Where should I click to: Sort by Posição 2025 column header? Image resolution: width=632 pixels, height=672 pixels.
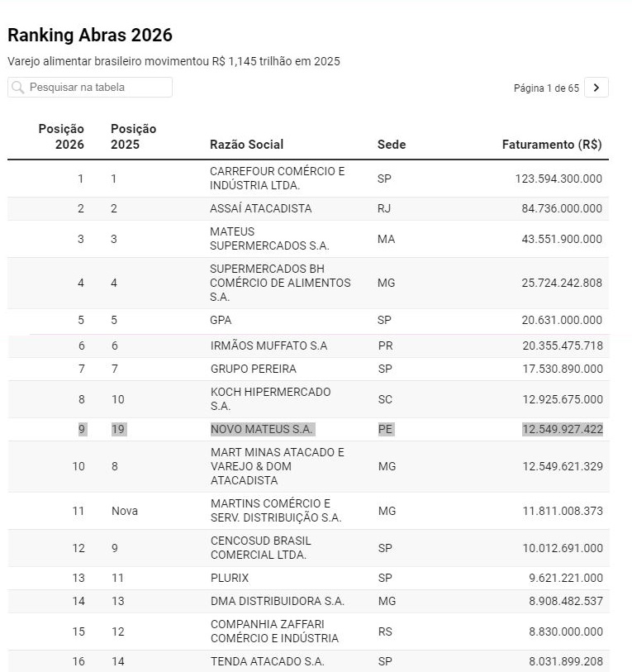[133, 136]
